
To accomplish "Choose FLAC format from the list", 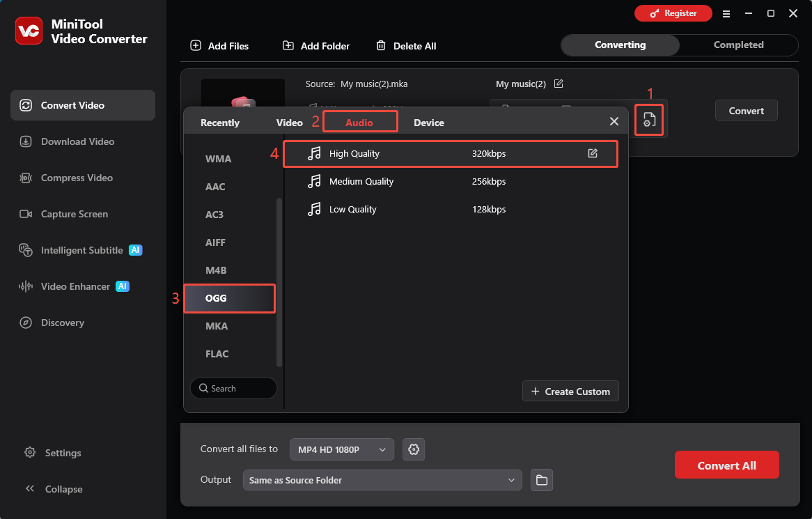I will pyautogui.click(x=229, y=355).
